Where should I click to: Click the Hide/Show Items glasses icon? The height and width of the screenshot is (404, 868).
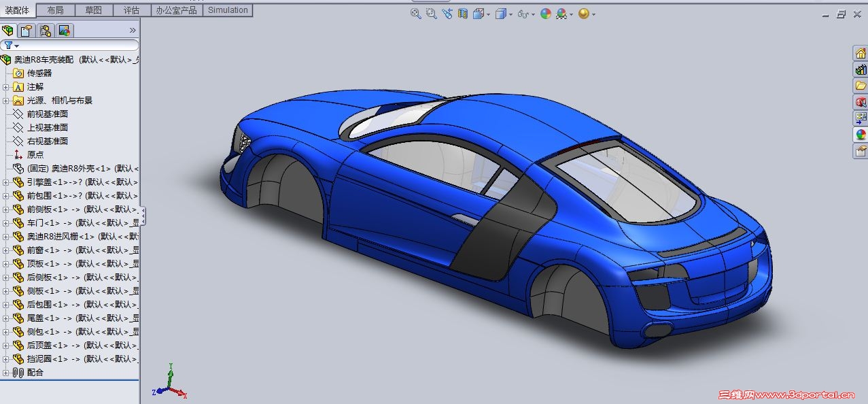coord(523,14)
